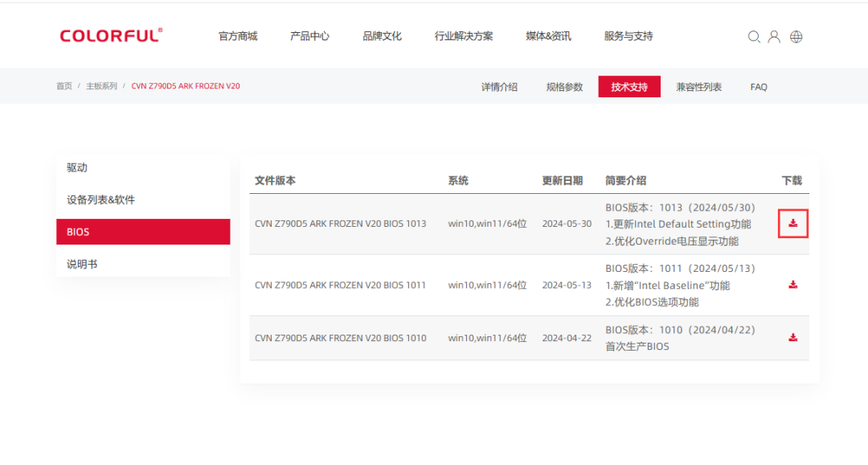This screenshot has height=465, width=868.
Task: Download BIOS 1011 file icon
Action: 792,285
